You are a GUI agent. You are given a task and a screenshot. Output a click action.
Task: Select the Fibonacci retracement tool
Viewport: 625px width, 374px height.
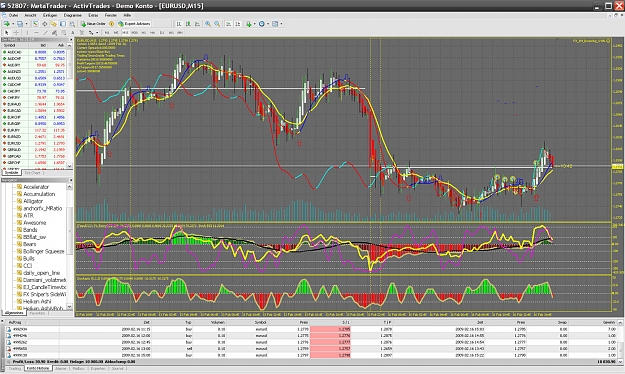[x=63, y=32]
